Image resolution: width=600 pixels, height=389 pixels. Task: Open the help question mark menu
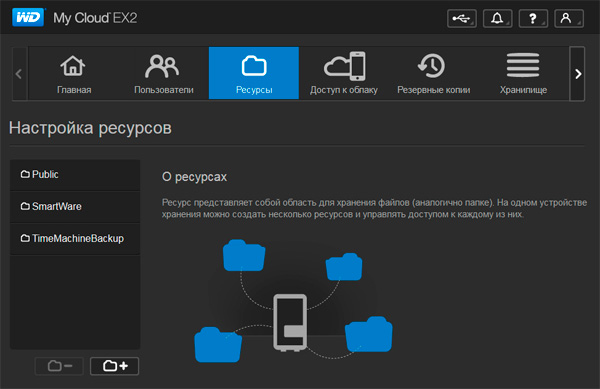tap(533, 18)
